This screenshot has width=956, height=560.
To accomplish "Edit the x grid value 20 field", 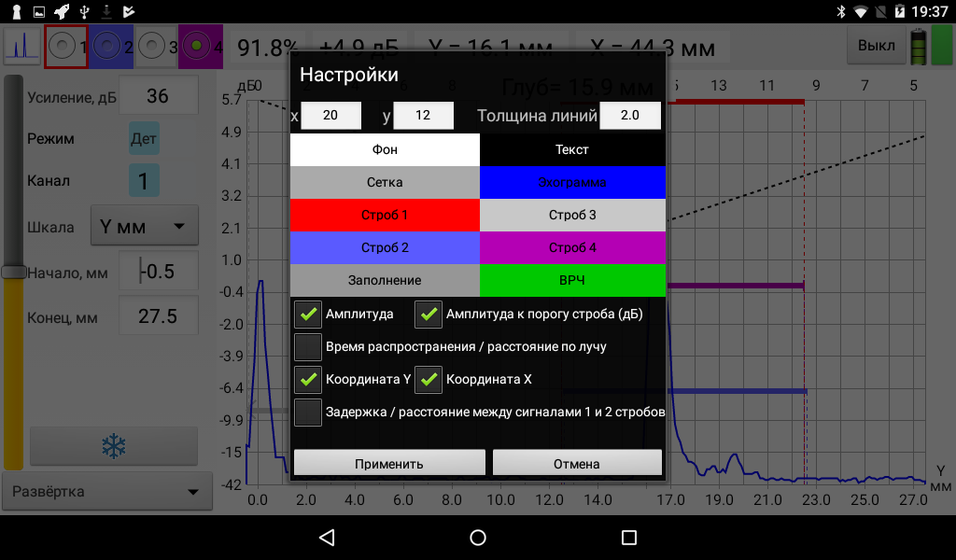I will pos(331,115).
